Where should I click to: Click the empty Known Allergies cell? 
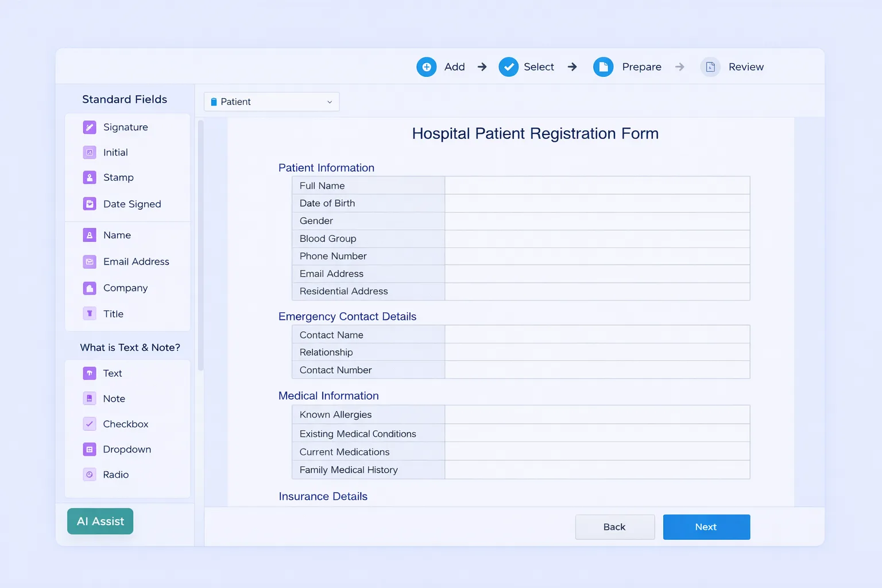tap(597, 415)
